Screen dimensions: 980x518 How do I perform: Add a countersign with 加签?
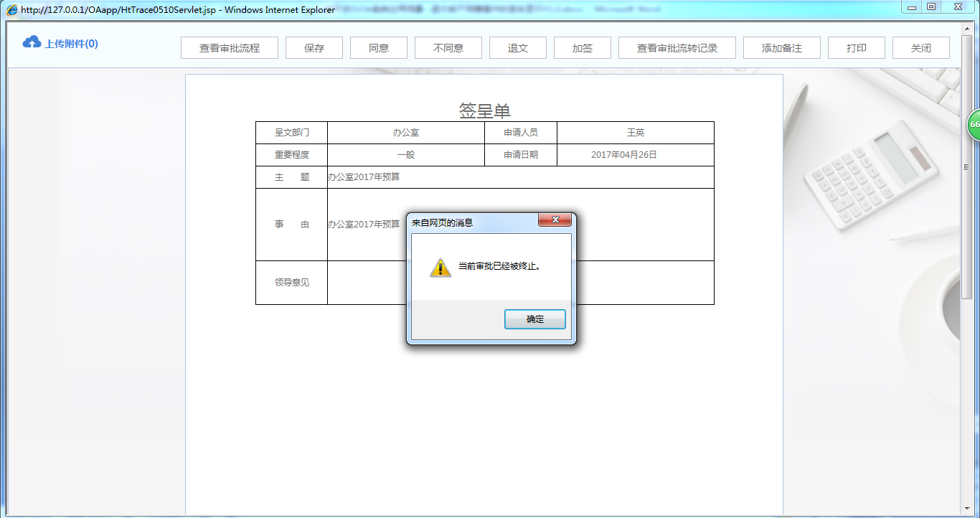coord(582,47)
